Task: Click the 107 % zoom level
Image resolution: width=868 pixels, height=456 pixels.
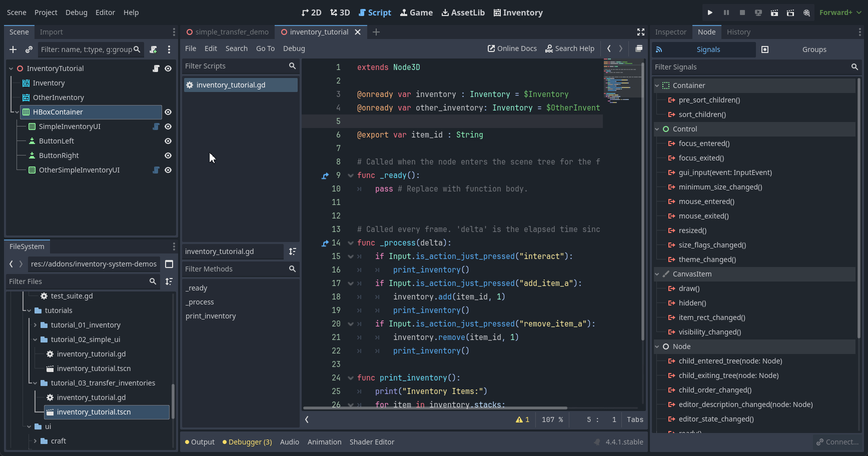Action: pyautogui.click(x=552, y=419)
